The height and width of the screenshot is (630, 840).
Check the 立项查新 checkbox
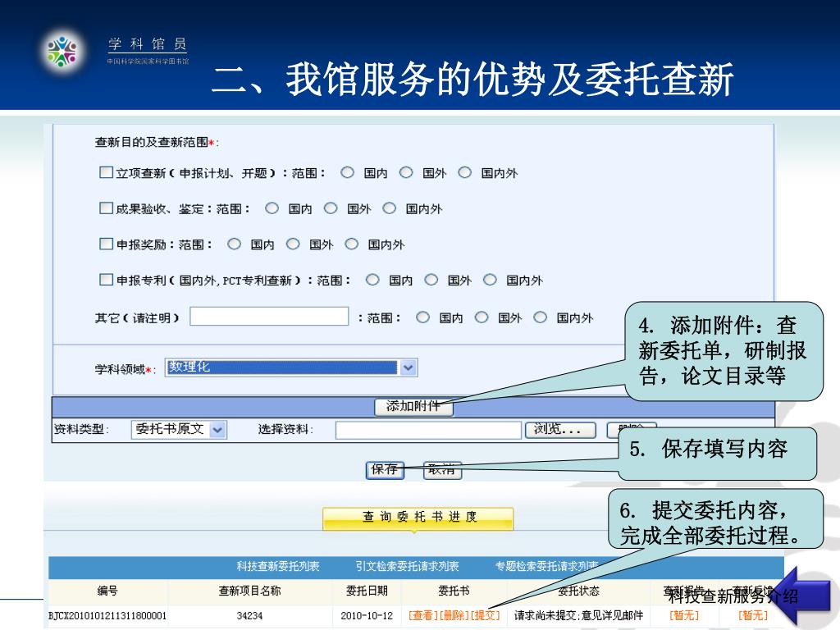click(x=105, y=172)
